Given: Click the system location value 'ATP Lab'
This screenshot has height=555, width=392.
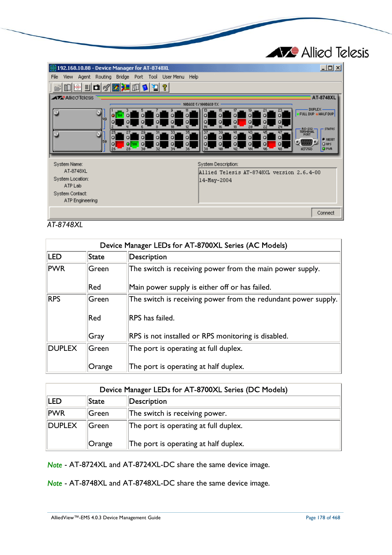Looking at the screenshot, I should coord(73,186).
